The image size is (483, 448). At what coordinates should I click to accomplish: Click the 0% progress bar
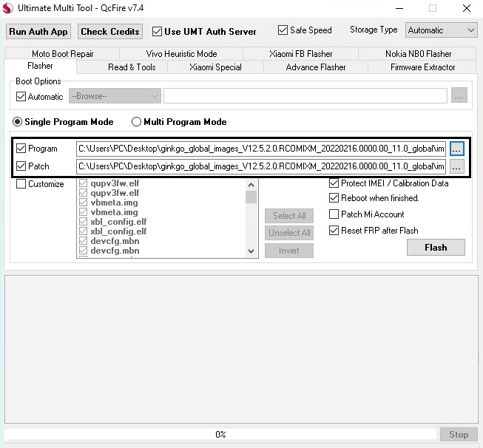pos(220,435)
